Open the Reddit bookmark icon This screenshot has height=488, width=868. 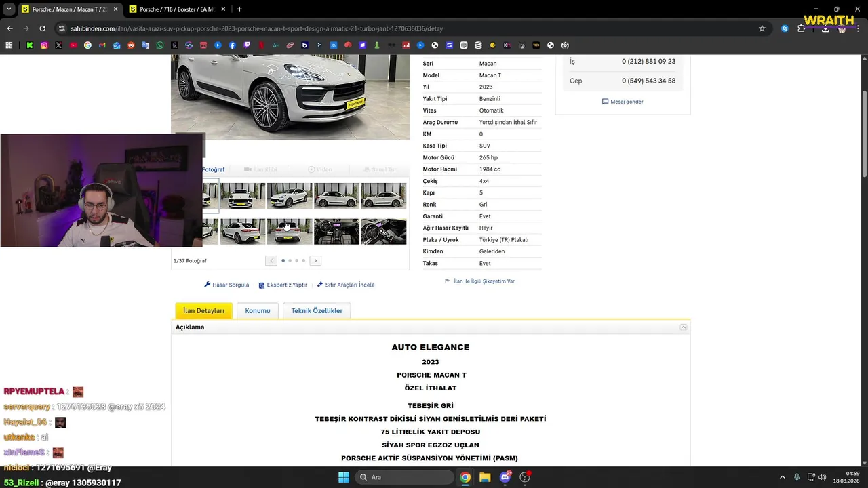coord(131,45)
